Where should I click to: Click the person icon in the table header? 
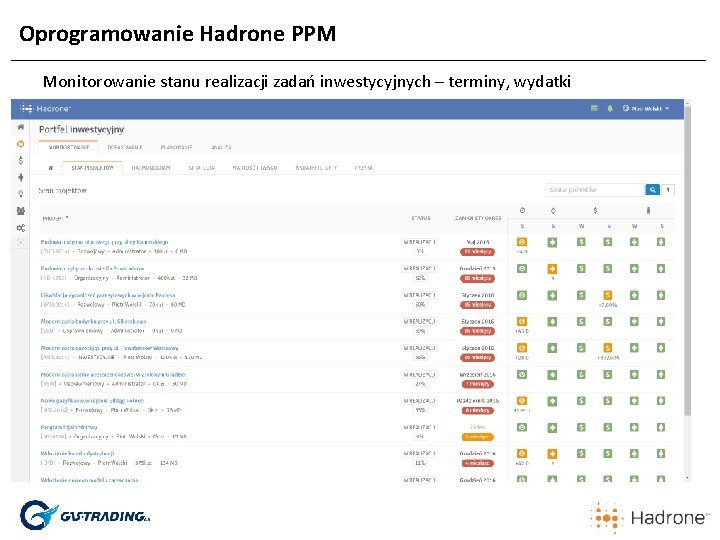[x=648, y=210]
